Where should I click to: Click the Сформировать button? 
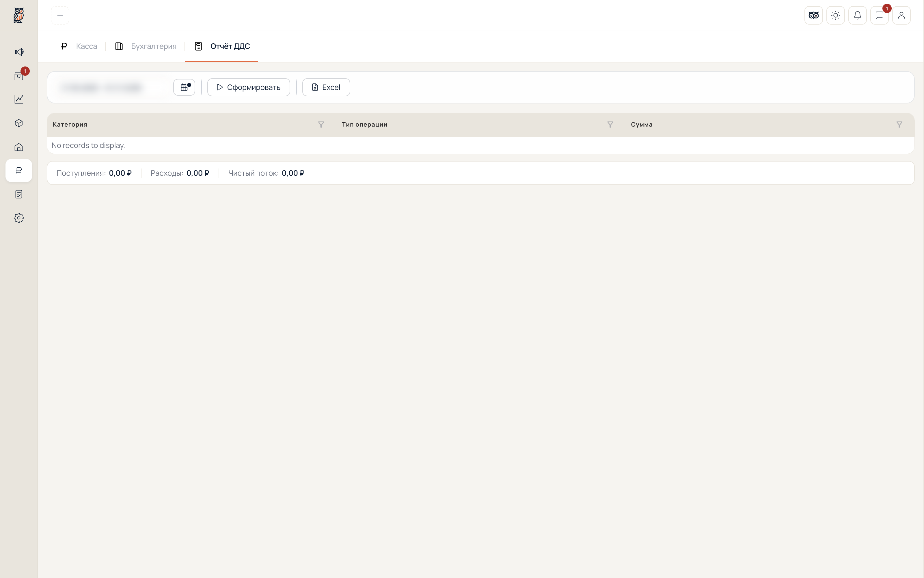pyautogui.click(x=249, y=87)
